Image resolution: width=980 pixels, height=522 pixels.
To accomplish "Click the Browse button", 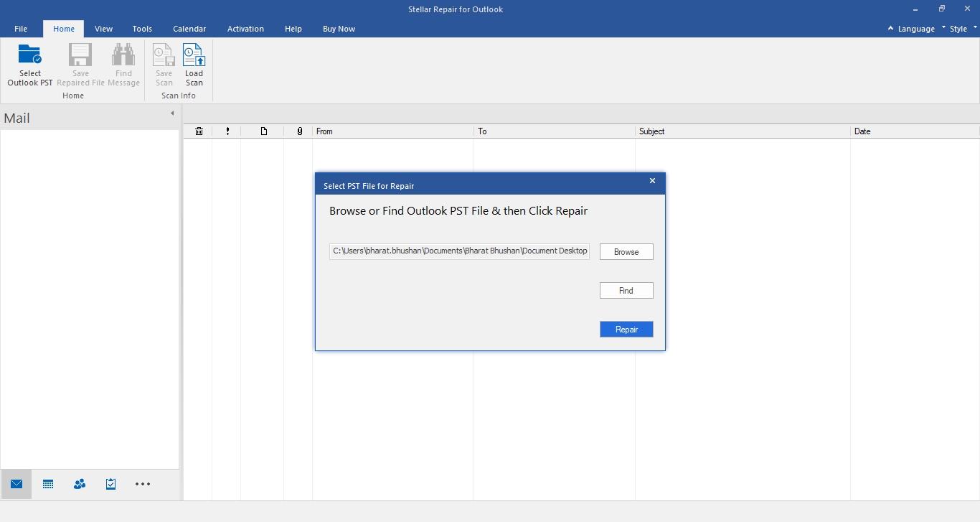I will tap(626, 252).
